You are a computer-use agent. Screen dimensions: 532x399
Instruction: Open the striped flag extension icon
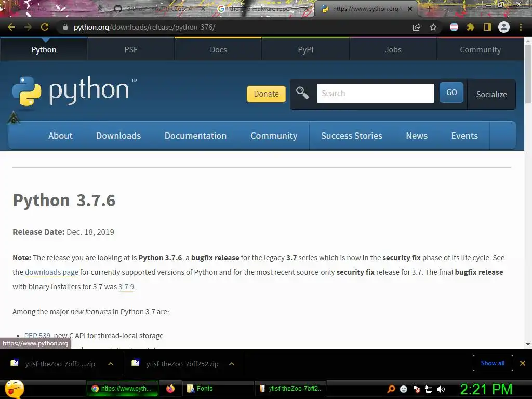[x=454, y=27]
